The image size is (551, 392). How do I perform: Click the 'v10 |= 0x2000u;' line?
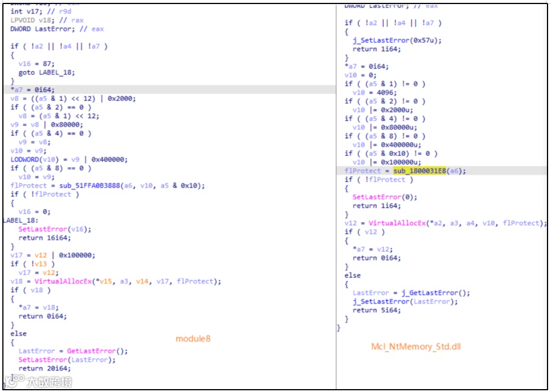(383, 110)
